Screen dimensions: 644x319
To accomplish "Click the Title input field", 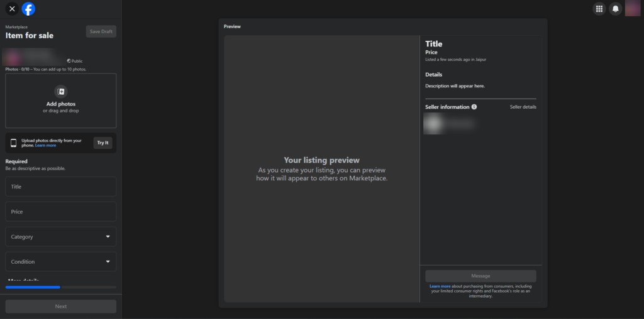I will pos(60,187).
